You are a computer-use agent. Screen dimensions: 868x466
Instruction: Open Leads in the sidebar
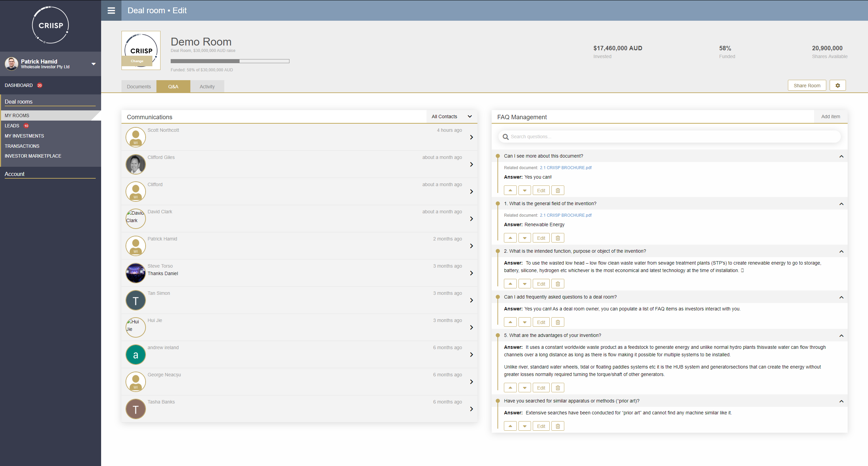click(12, 126)
